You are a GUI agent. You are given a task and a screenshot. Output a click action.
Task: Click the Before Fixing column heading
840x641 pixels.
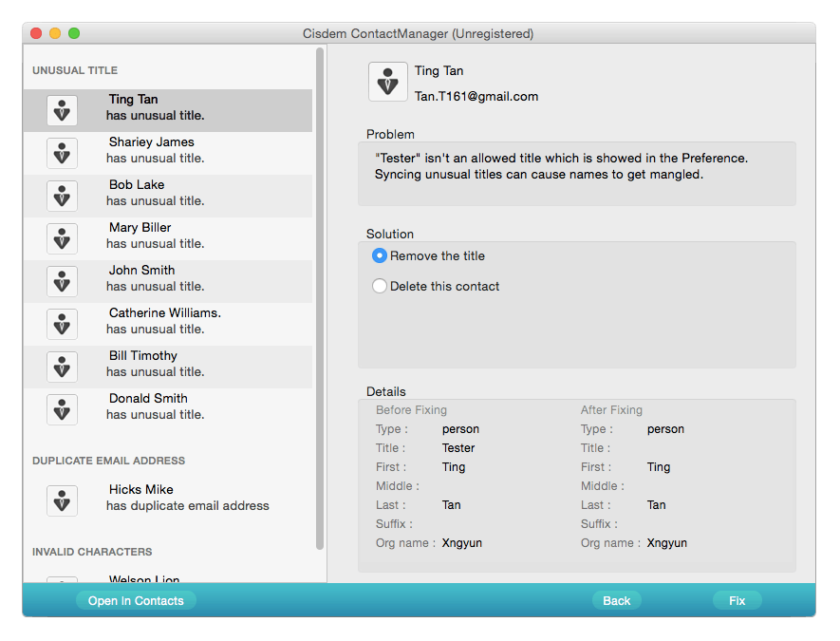click(411, 410)
